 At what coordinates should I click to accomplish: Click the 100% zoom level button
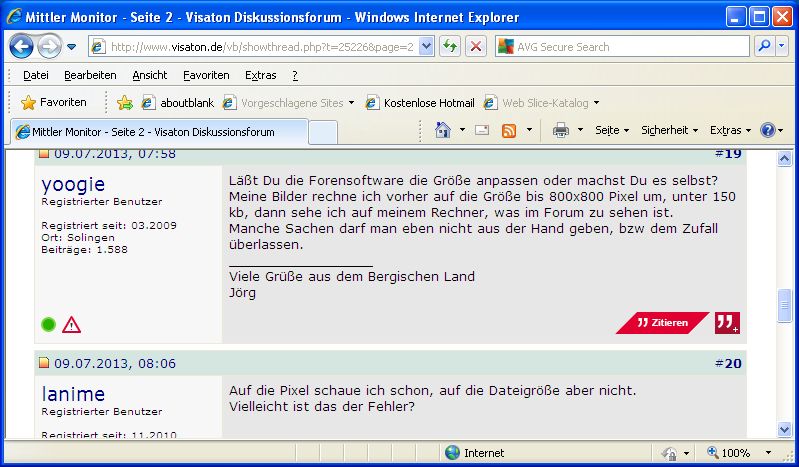click(729, 453)
